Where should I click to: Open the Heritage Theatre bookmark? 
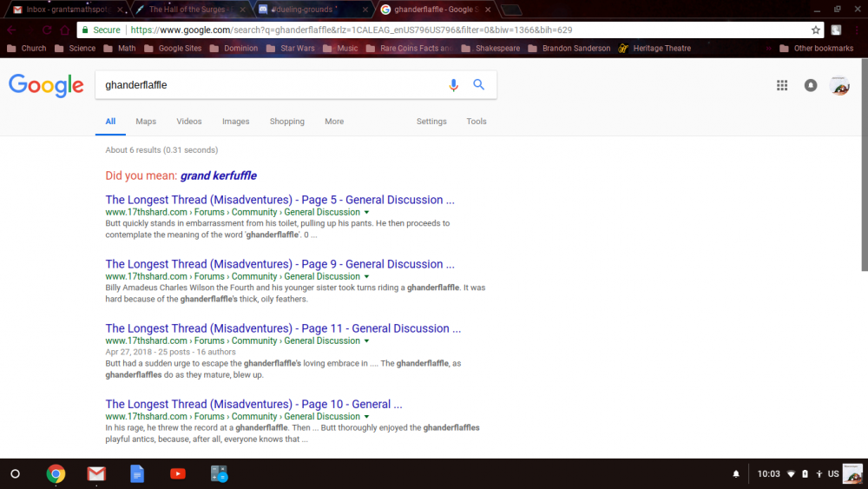pyautogui.click(x=654, y=48)
